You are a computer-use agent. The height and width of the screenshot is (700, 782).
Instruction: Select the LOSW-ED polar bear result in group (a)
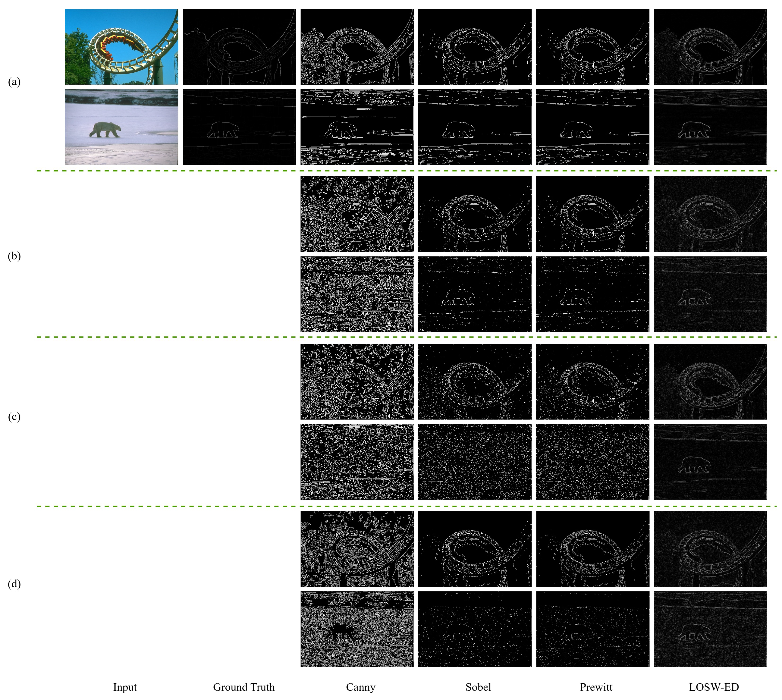(x=710, y=127)
